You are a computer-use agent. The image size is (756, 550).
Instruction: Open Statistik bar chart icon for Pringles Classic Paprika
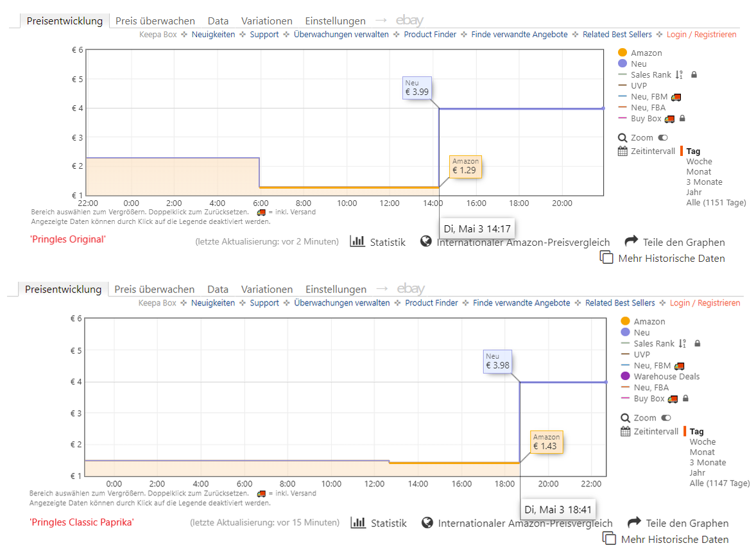(x=358, y=522)
